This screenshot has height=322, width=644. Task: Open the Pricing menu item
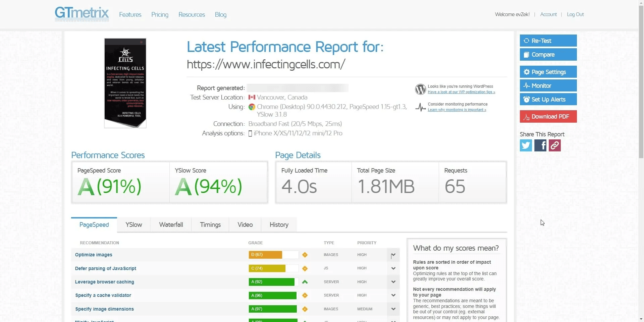pyautogui.click(x=160, y=15)
